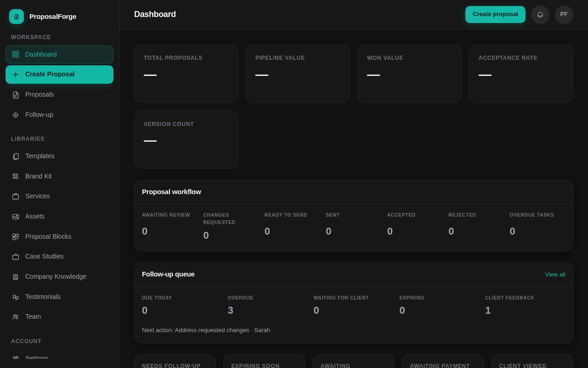Click View all in Follow-up queue
This screenshot has width=588, height=368.
555,274
